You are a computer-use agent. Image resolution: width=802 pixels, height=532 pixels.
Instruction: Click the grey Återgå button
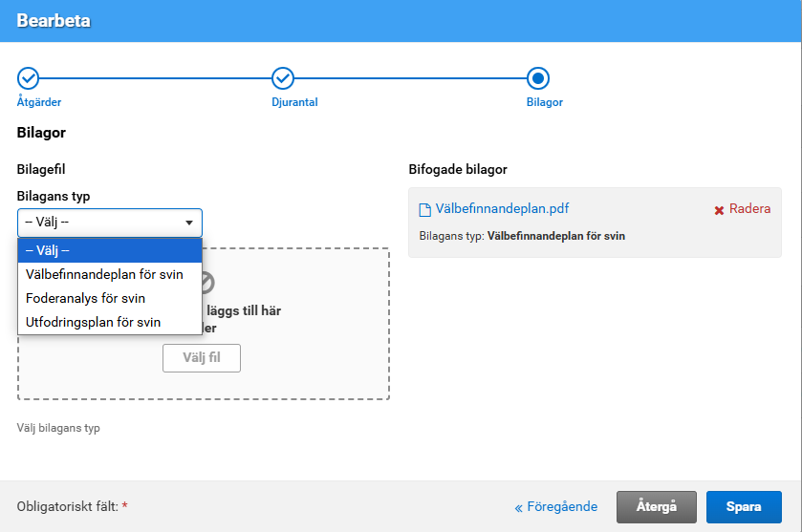657,507
